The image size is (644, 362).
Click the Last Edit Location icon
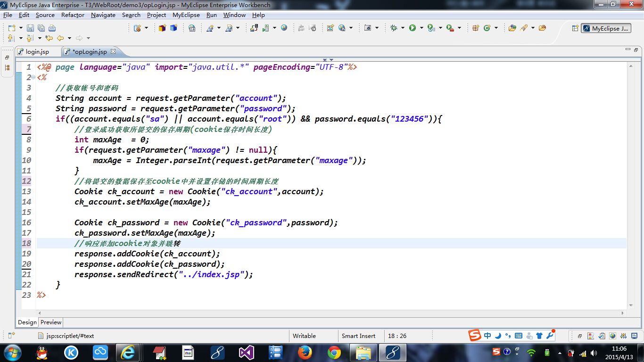coord(49,38)
